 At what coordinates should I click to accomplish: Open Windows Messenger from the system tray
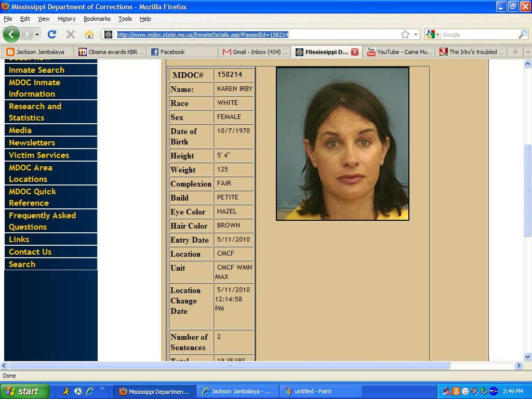465,392
